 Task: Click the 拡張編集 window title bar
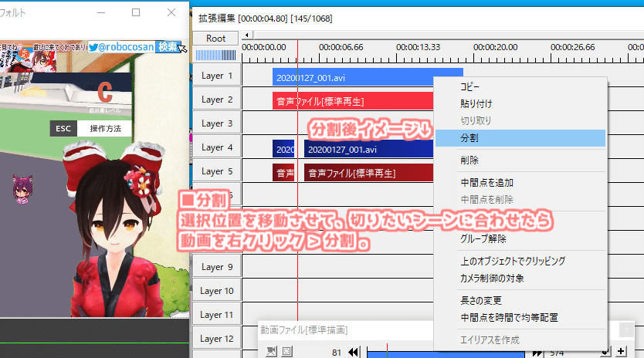[x=418, y=19]
